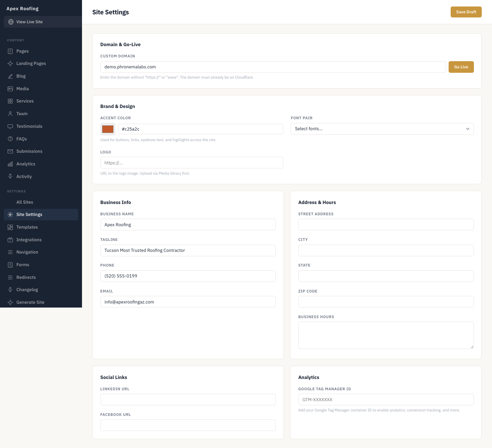Screen dimensions: 492x448
Task: Select the Templates label in sidebar
Action: point(27,227)
